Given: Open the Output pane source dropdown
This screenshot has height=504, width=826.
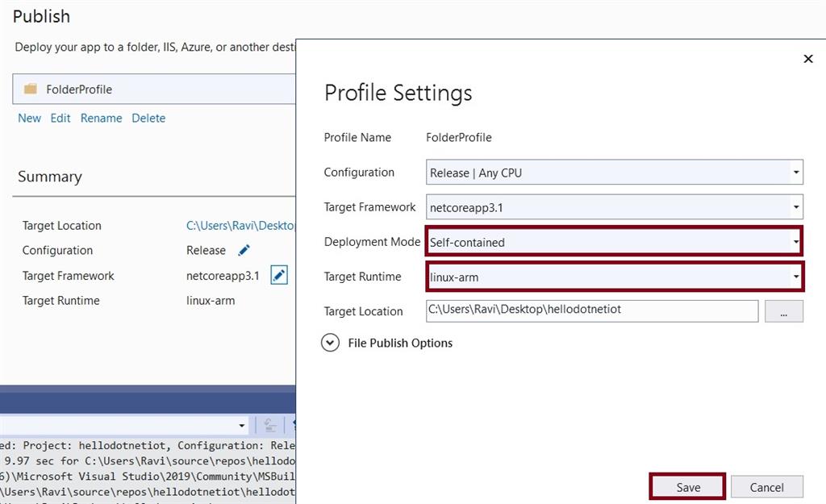Looking at the screenshot, I should tap(242, 425).
